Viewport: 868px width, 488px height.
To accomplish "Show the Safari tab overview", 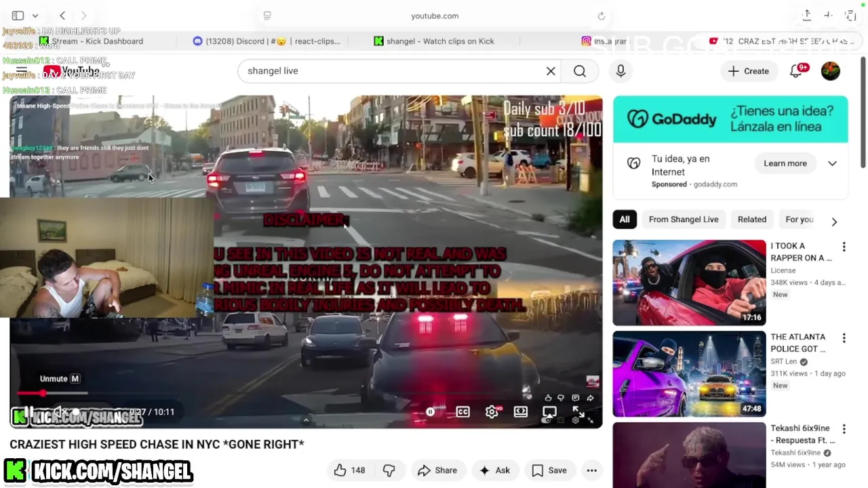I will click(x=850, y=15).
